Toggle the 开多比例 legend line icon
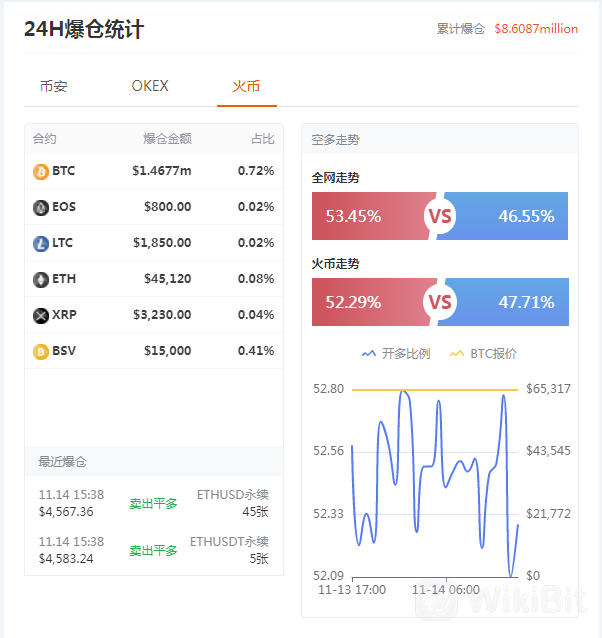602x638 pixels. (x=369, y=354)
